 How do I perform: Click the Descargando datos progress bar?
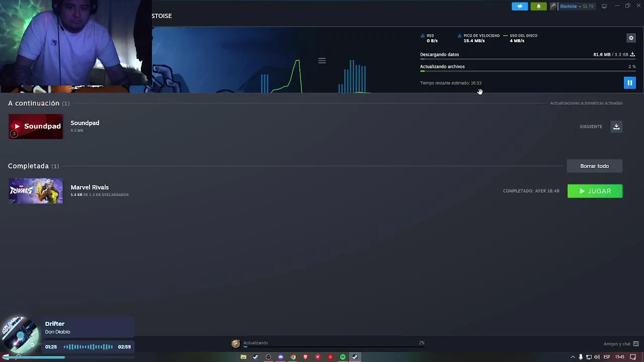pyautogui.click(x=528, y=59)
